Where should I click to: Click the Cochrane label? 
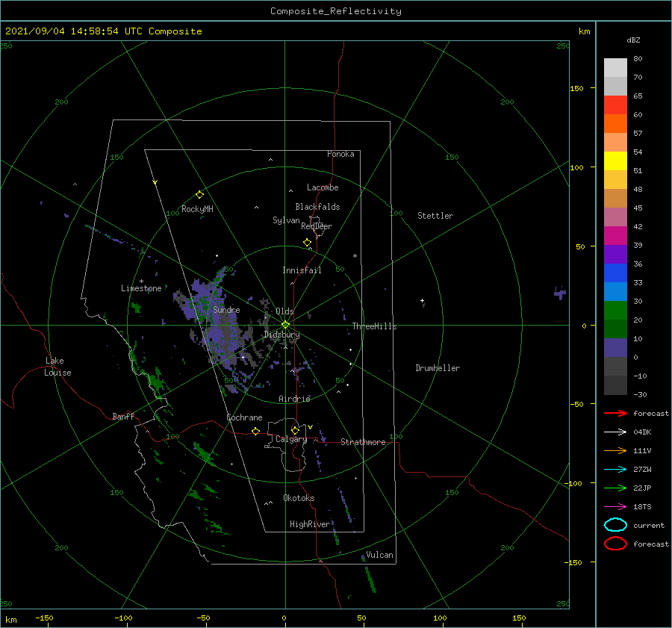click(244, 417)
